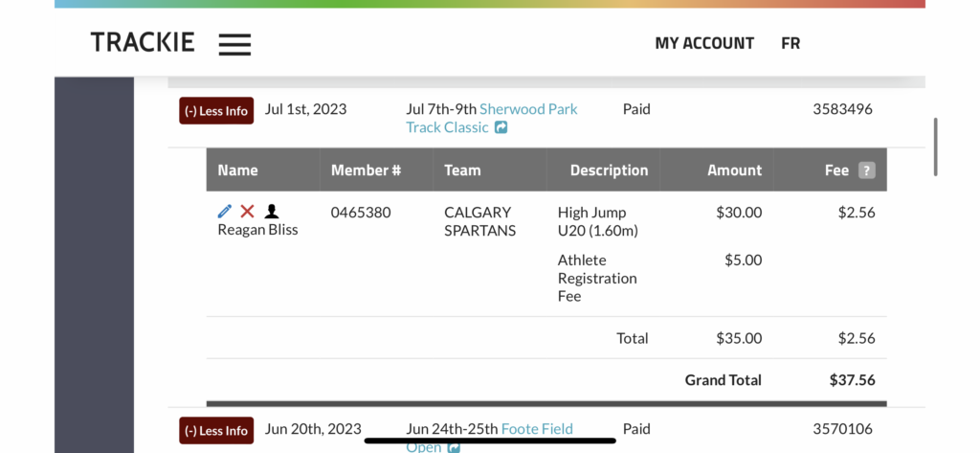This screenshot has width=980, height=453.
Task: Click the page vertical scrollbar
Action: [x=936, y=147]
